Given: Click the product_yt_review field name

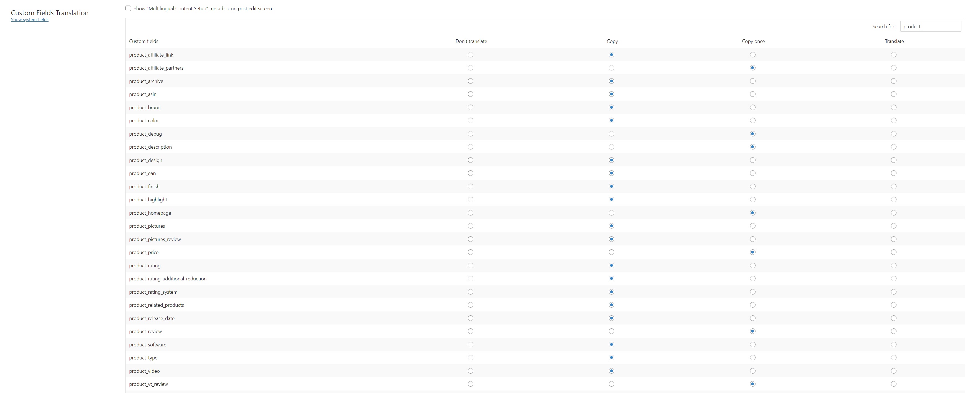Looking at the screenshot, I should [x=148, y=384].
